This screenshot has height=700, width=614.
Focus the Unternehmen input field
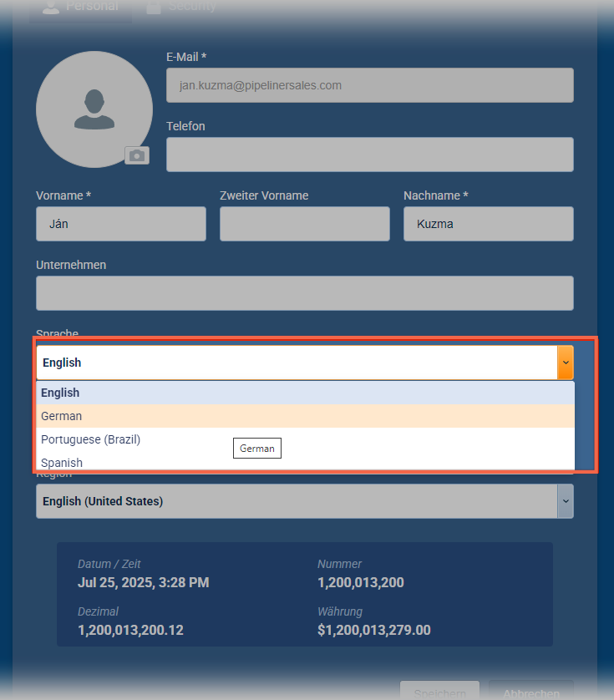[304, 293]
